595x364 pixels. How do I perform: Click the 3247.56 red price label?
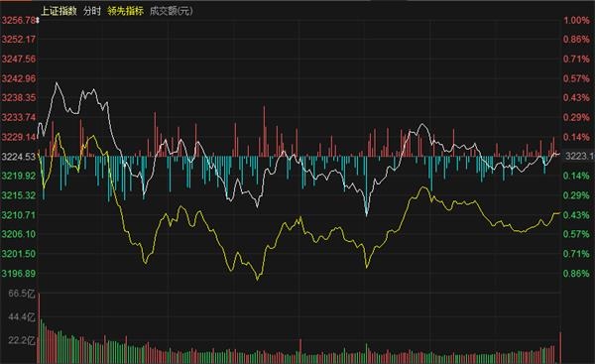tap(19, 59)
